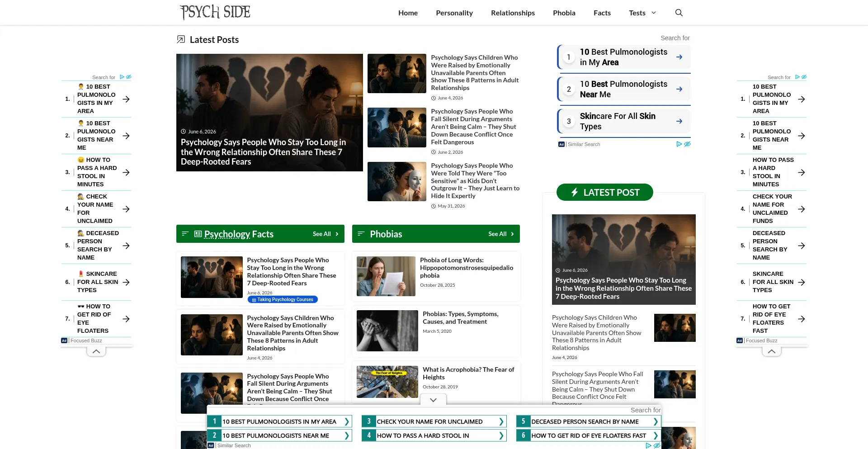The width and height of the screenshot is (868, 449).
Task: Open the Relationships menu item
Action: tap(513, 13)
